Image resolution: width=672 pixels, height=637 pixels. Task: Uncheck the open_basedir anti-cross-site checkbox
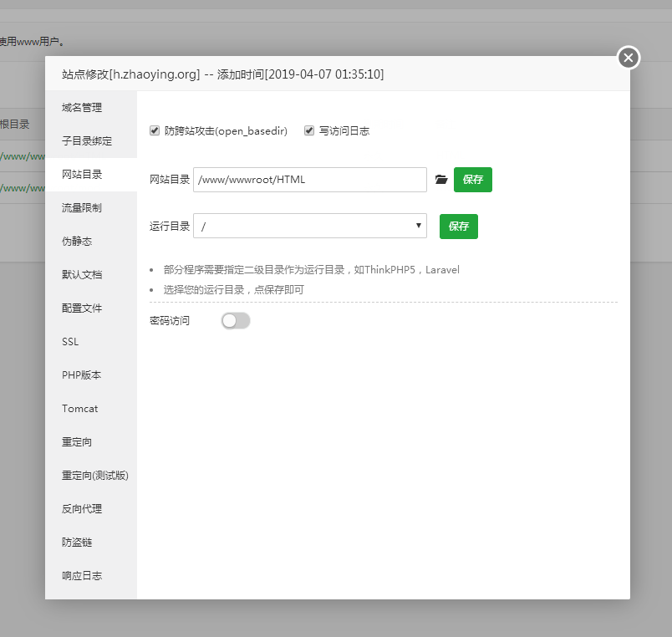tap(155, 130)
